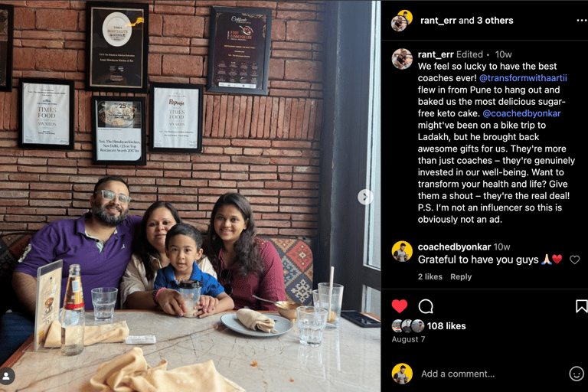Image resolution: width=588 pixels, height=392 pixels.
Task: Open the 108 likes list
Action: pyautogui.click(x=446, y=326)
